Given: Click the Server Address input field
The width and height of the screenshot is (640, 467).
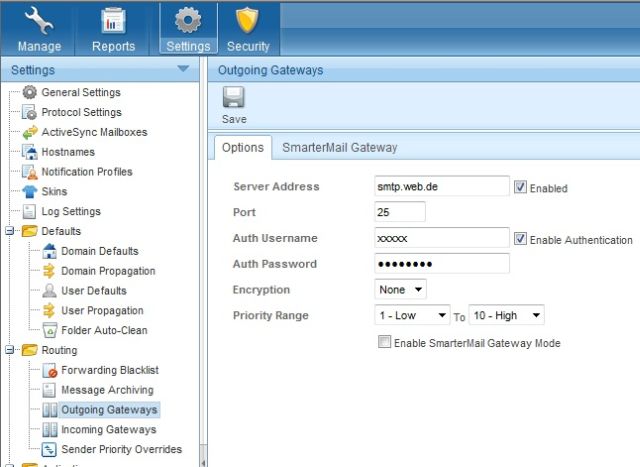Looking at the screenshot, I should [441, 187].
